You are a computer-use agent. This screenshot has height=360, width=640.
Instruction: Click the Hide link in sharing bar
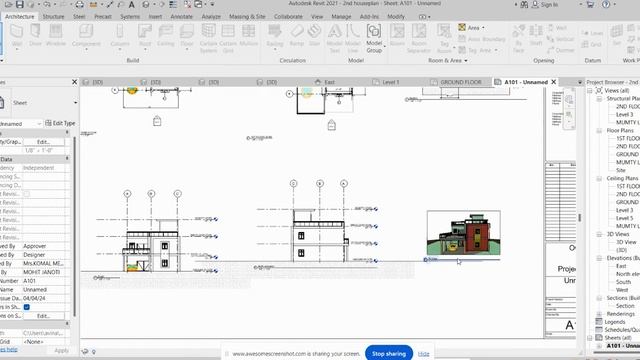click(x=423, y=354)
